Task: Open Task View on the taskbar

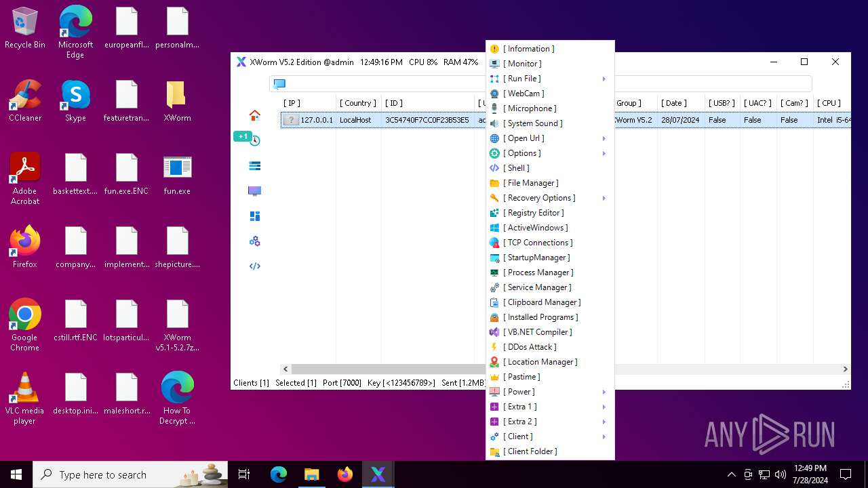Action: click(x=244, y=474)
